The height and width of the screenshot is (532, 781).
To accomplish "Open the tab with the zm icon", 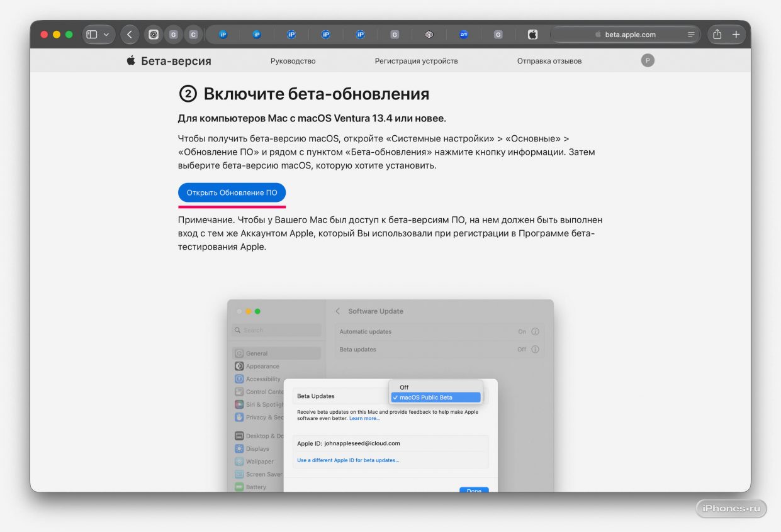I will (x=464, y=35).
